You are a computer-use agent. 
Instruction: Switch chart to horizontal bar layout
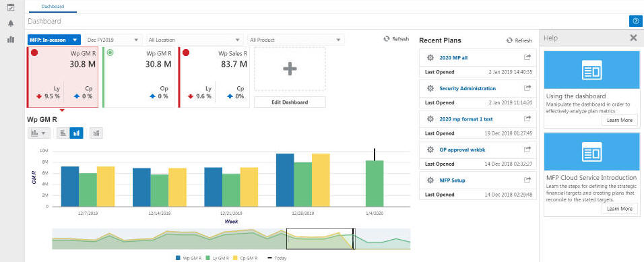coord(63,133)
